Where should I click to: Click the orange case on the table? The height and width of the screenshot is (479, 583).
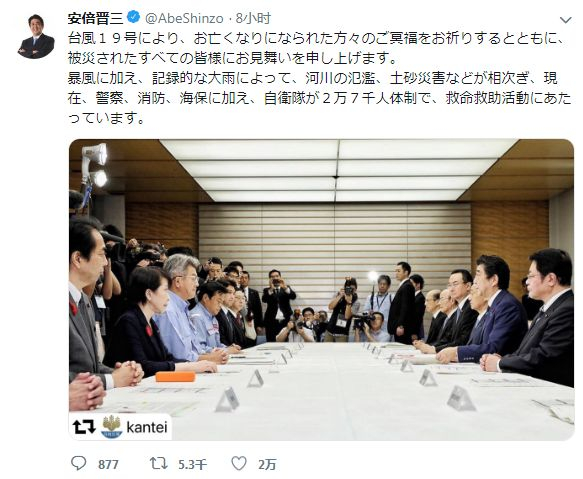(x=175, y=376)
